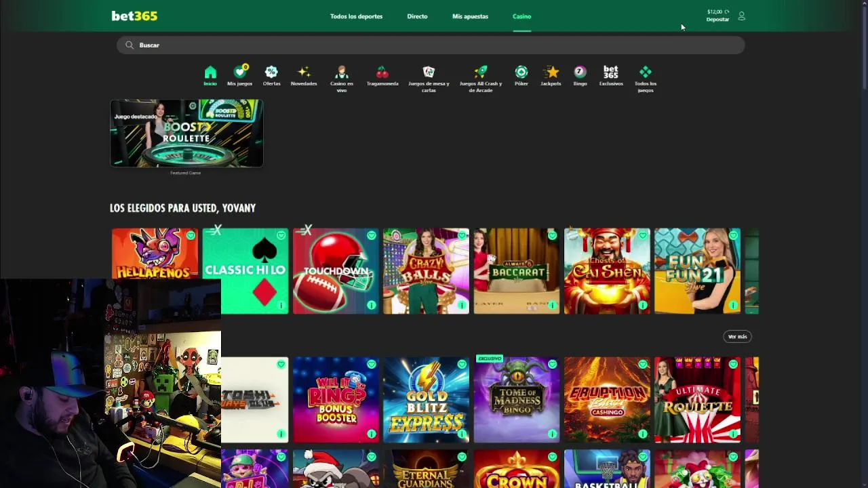Screen dimensions: 868x488
Task: Open Juegos de mesa y cartas category
Action: (429, 79)
